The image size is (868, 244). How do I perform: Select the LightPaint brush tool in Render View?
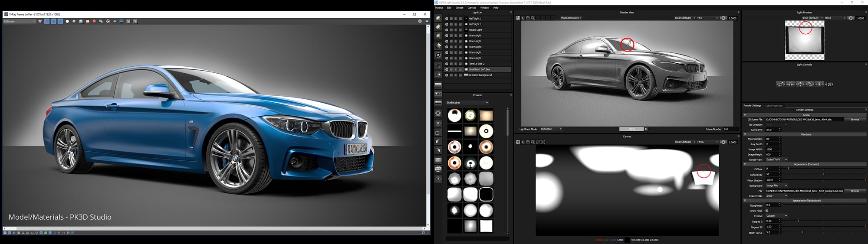click(518, 18)
